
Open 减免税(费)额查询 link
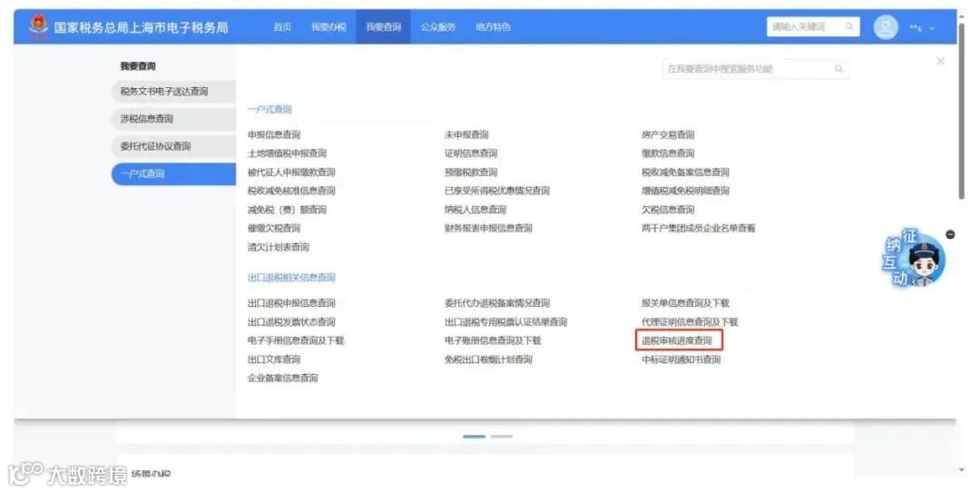coord(287,210)
